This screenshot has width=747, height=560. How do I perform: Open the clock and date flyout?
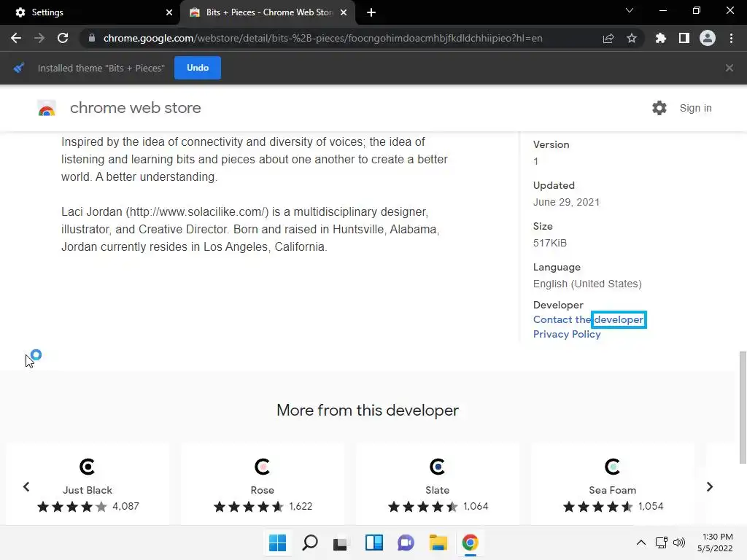point(716,542)
